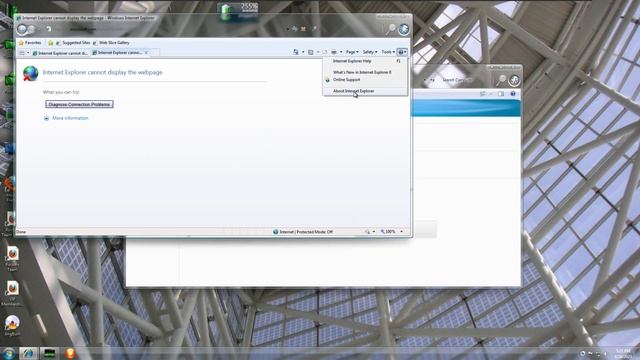Expand the More information section

(x=66, y=118)
